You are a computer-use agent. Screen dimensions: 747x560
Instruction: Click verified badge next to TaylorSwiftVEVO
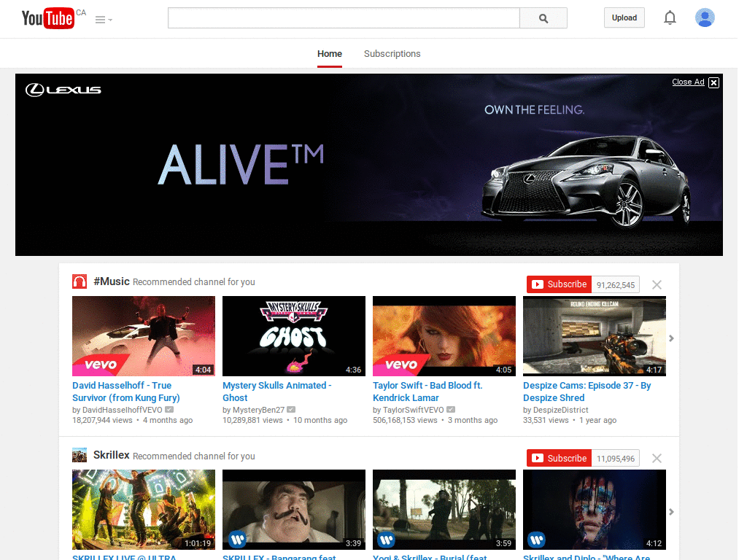[451, 410]
